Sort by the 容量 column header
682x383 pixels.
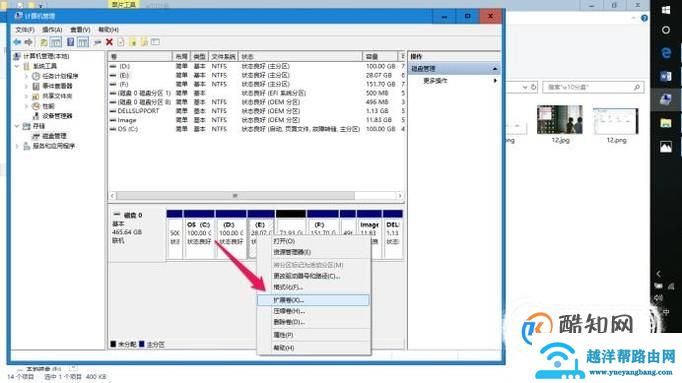click(380, 57)
